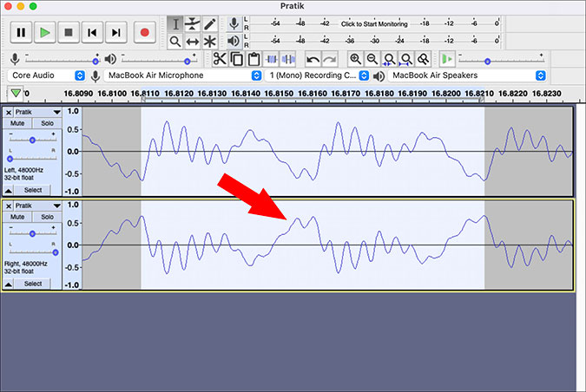The height and width of the screenshot is (392, 586).
Task: Click the Left track gain slider
Action: coord(32,140)
